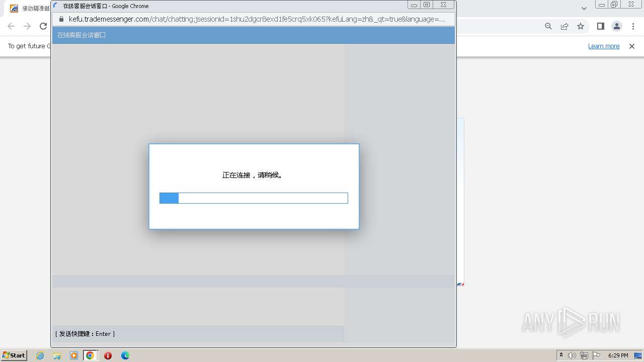Screen dimensions: 644x362
Task: Click the site lock icon in popup address bar
Action: (x=61, y=19)
